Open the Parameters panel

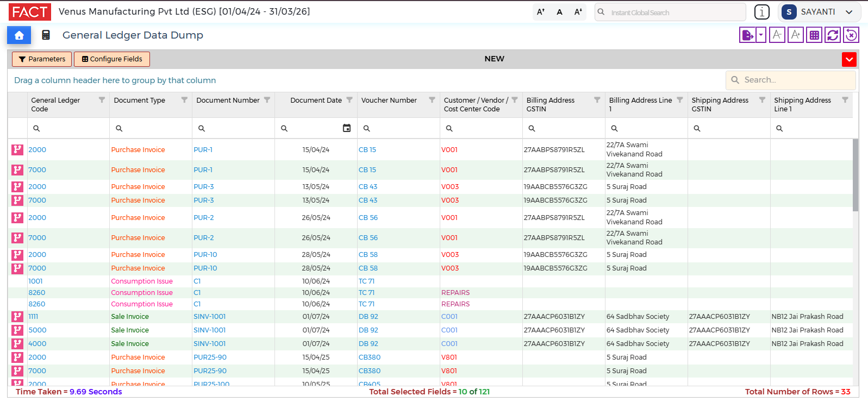42,59
